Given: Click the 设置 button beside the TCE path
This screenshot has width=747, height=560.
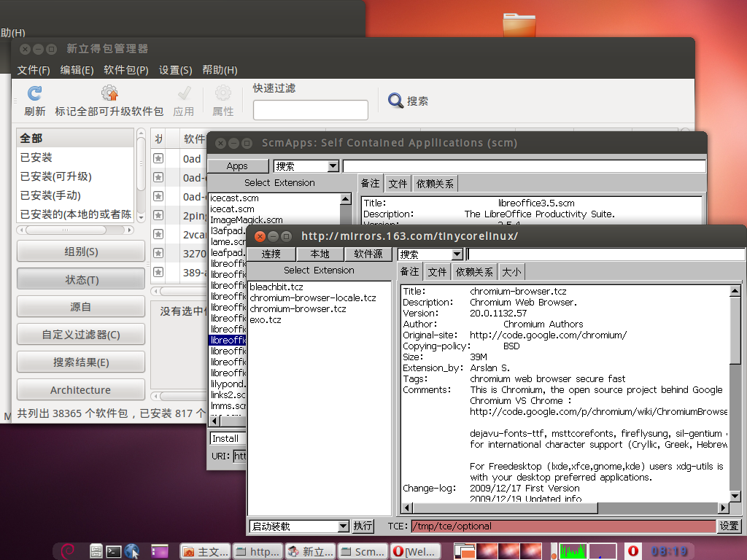Looking at the screenshot, I should 729,526.
